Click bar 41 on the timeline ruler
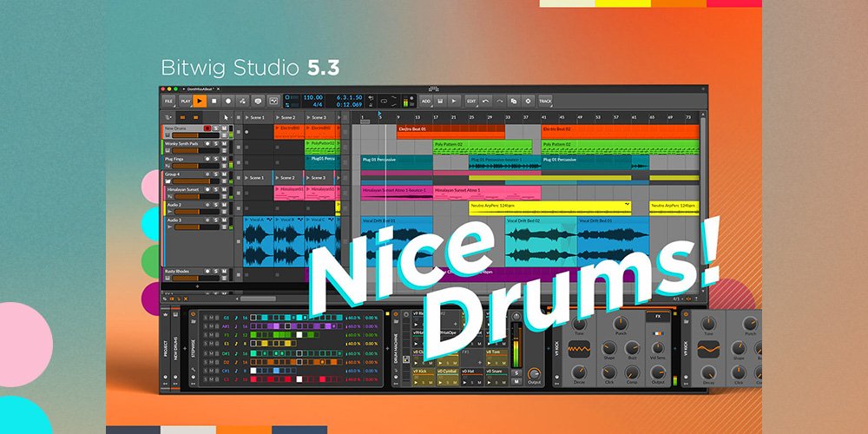The height and width of the screenshot is (434, 868). click(544, 117)
